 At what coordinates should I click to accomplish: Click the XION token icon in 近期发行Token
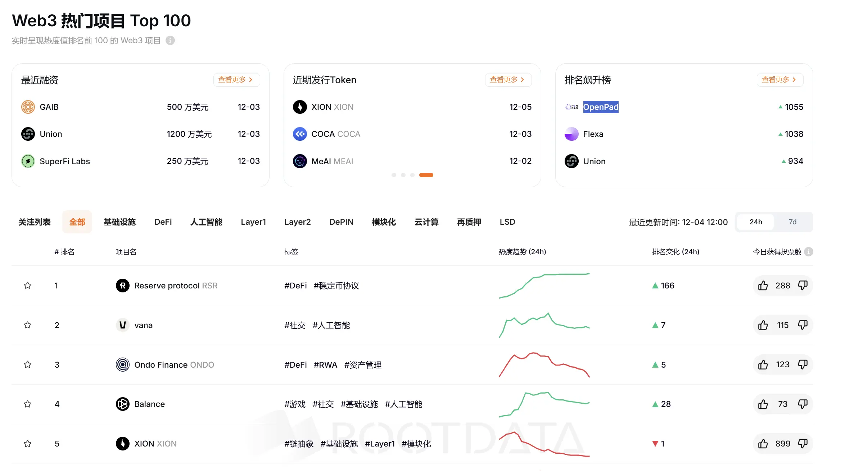tap(300, 107)
